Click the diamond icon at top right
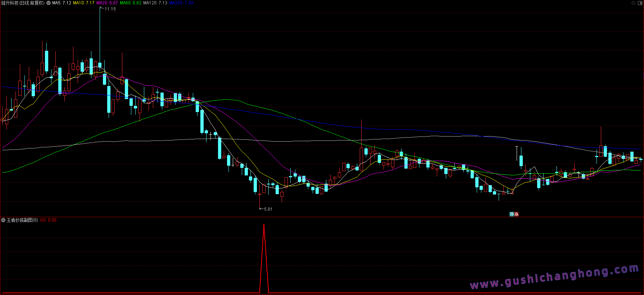644x295 pixels. [634, 3]
